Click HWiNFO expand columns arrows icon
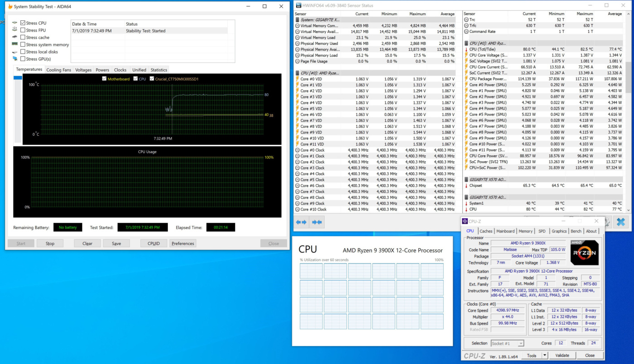Image resolution: width=634 pixels, height=364 pixels. [x=302, y=222]
